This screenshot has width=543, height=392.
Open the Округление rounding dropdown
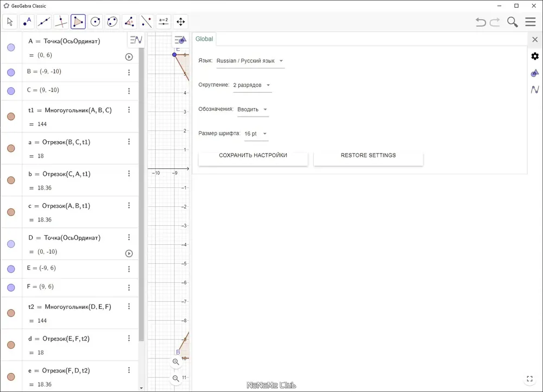[x=252, y=85]
